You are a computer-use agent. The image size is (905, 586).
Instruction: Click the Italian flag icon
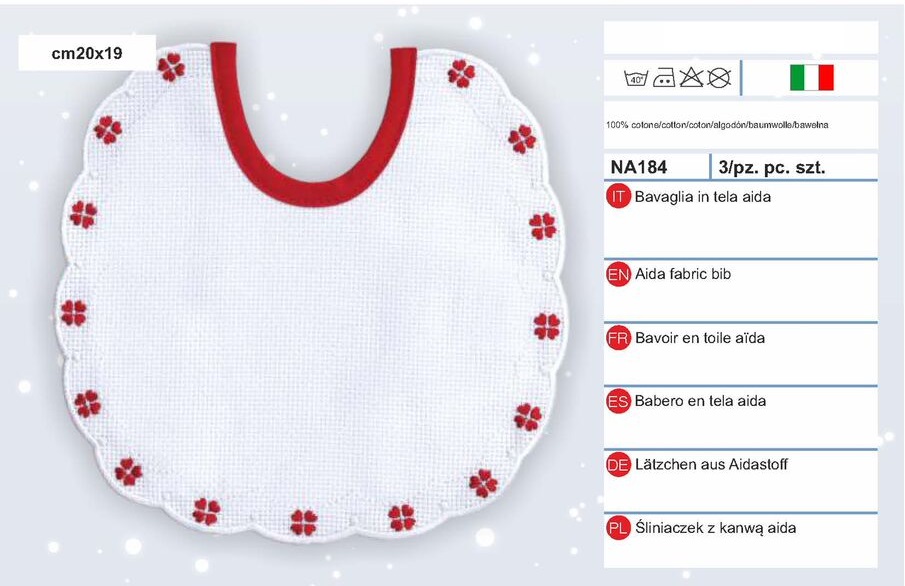point(811,77)
